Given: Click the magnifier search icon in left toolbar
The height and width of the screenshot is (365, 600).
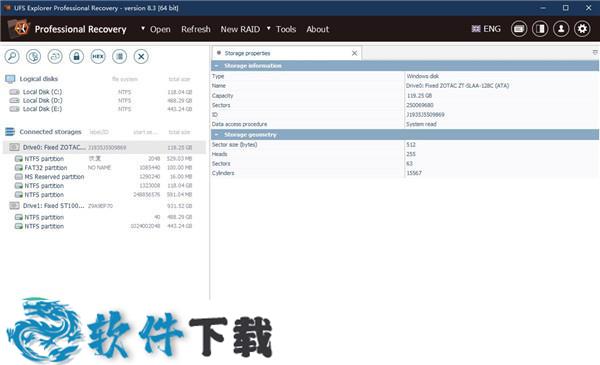Looking at the screenshot, I should pyautogui.click(x=12, y=57).
